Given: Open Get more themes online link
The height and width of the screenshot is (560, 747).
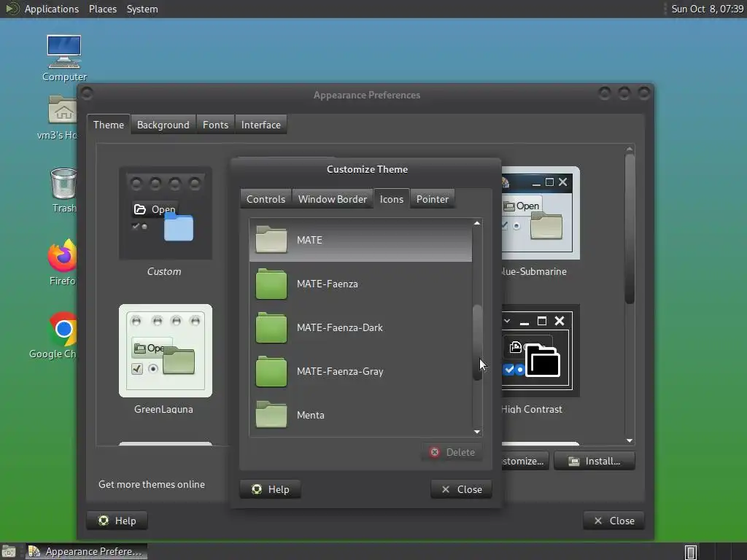Looking at the screenshot, I should pyautogui.click(x=152, y=484).
